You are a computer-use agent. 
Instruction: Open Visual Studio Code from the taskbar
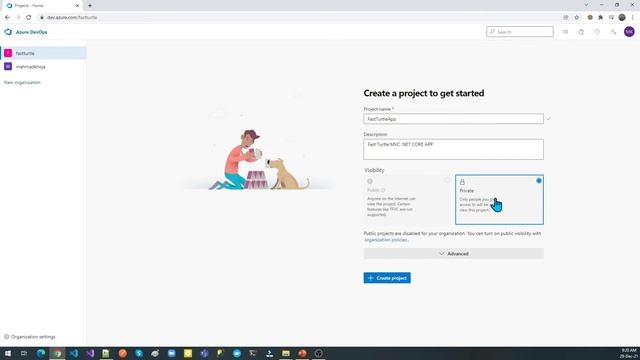(73, 353)
